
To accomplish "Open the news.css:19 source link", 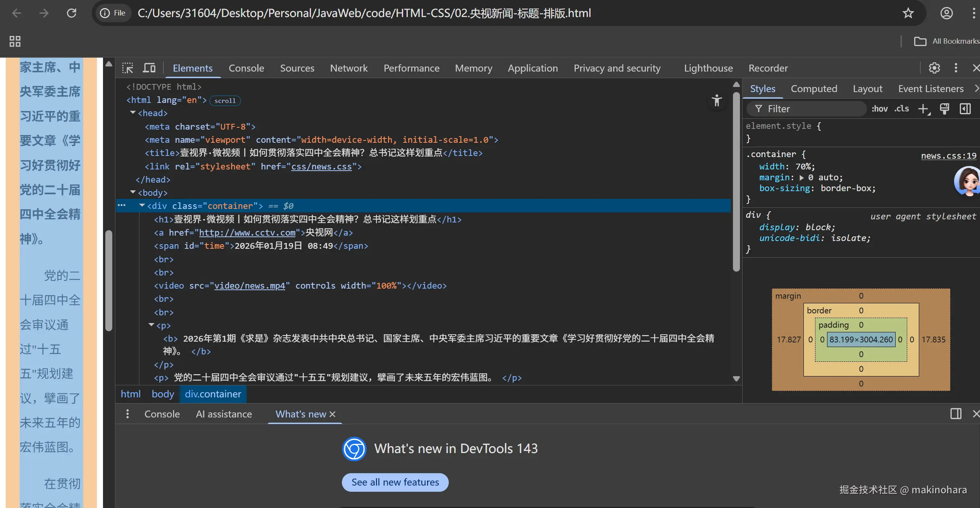I will (x=948, y=156).
